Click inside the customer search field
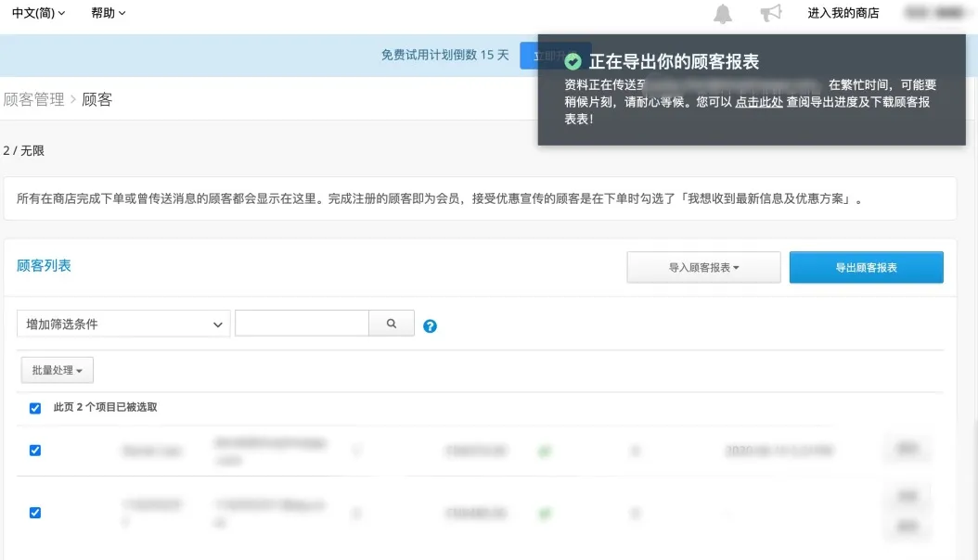The width and height of the screenshot is (978, 560). coord(302,323)
